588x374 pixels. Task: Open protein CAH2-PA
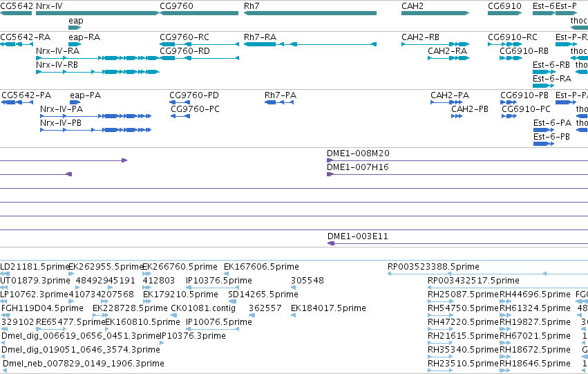[450, 95]
